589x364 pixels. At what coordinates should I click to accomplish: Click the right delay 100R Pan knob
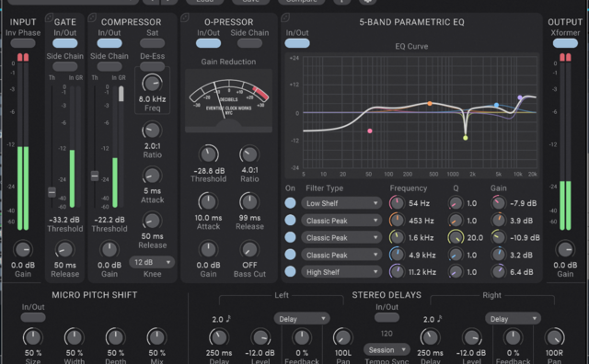(x=554, y=337)
